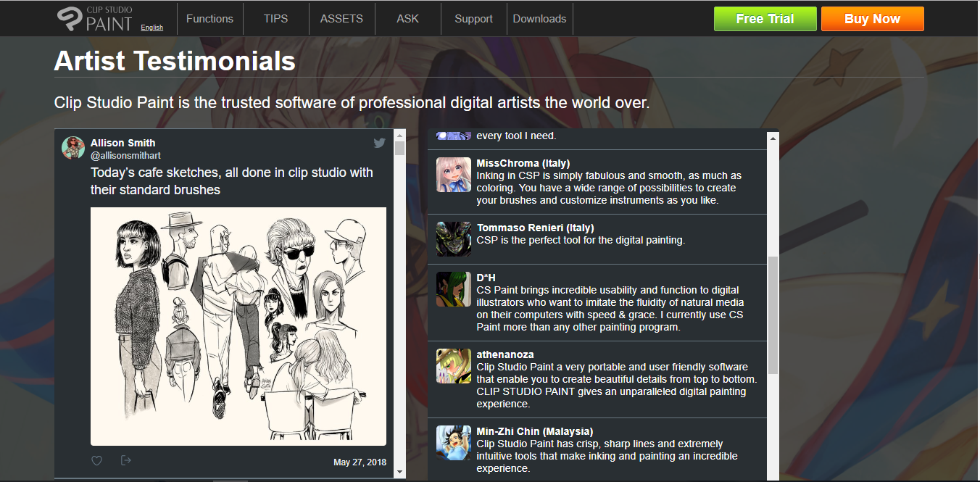Click the Clip Studio Paint logo

click(95, 19)
